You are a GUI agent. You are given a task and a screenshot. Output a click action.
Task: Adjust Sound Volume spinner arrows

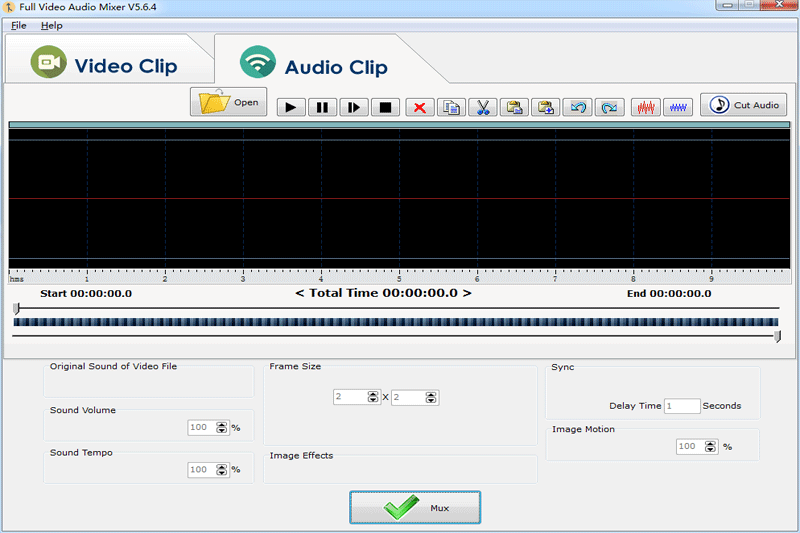click(221, 427)
